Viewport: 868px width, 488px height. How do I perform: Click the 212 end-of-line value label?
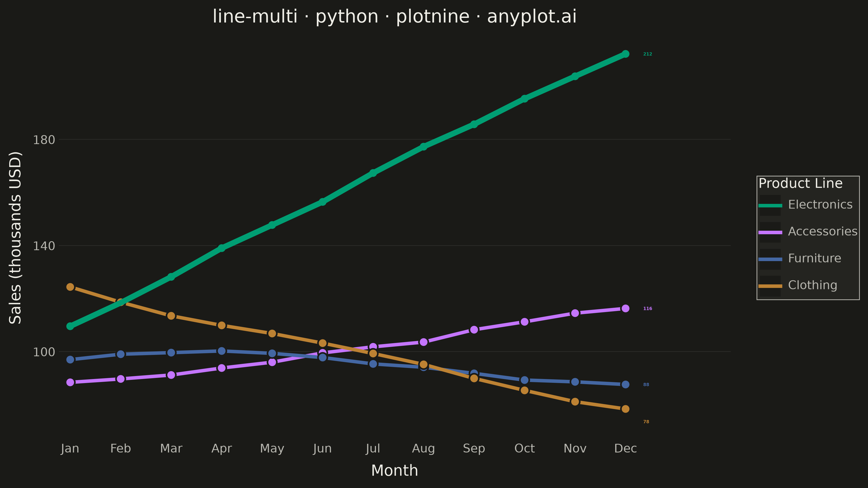click(x=648, y=54)
